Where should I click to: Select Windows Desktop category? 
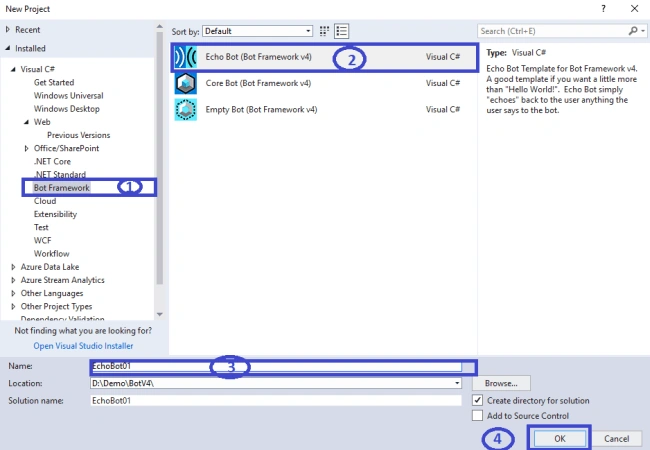tap(67, 109)
